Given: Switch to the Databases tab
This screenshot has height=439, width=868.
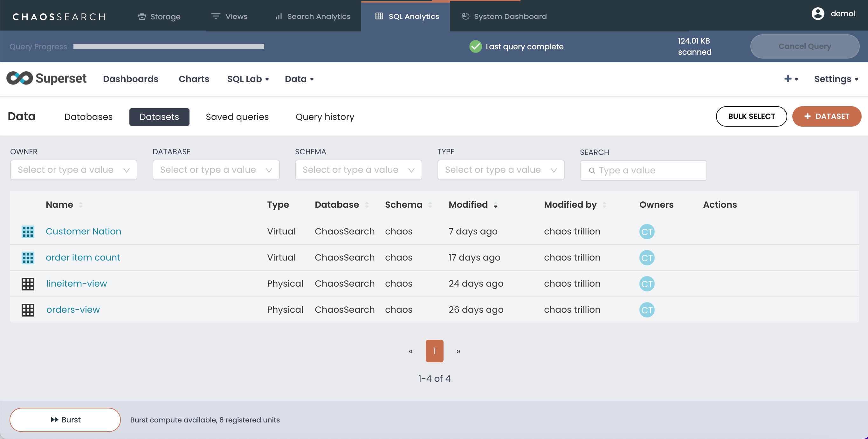Looking at the screenshot, I should [x=88, y=117].
